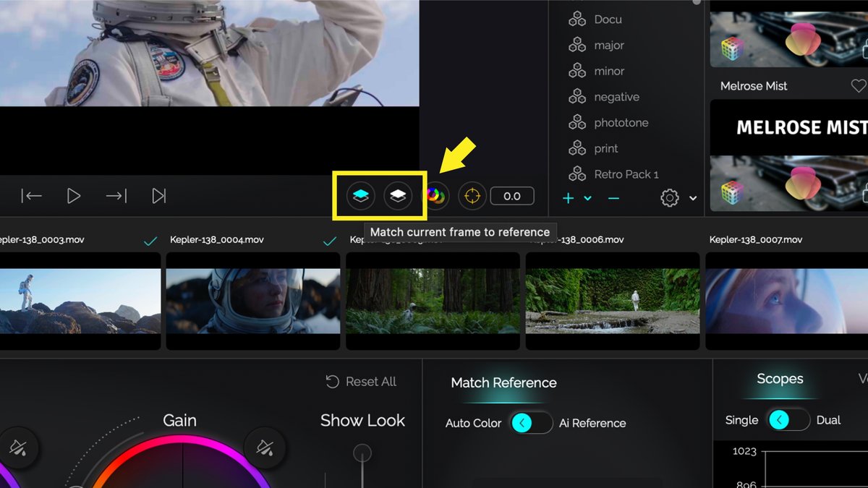
Task: Select the Kepler-138_0007.mov helmet eye thumbnail
Action: click(x=787, y=301)
